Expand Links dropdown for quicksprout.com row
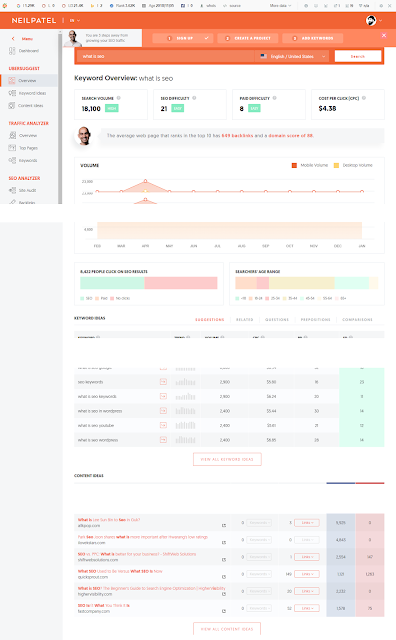This screenshot has height=640, width=396. 307,574
